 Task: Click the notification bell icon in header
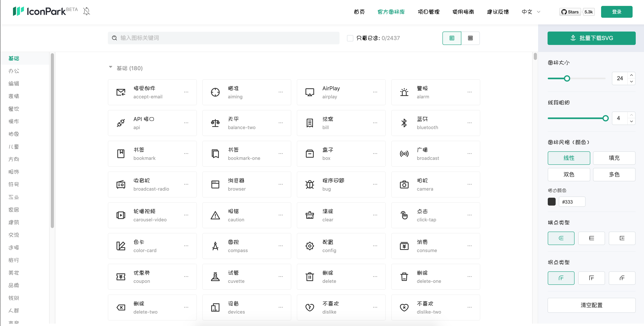86,11
